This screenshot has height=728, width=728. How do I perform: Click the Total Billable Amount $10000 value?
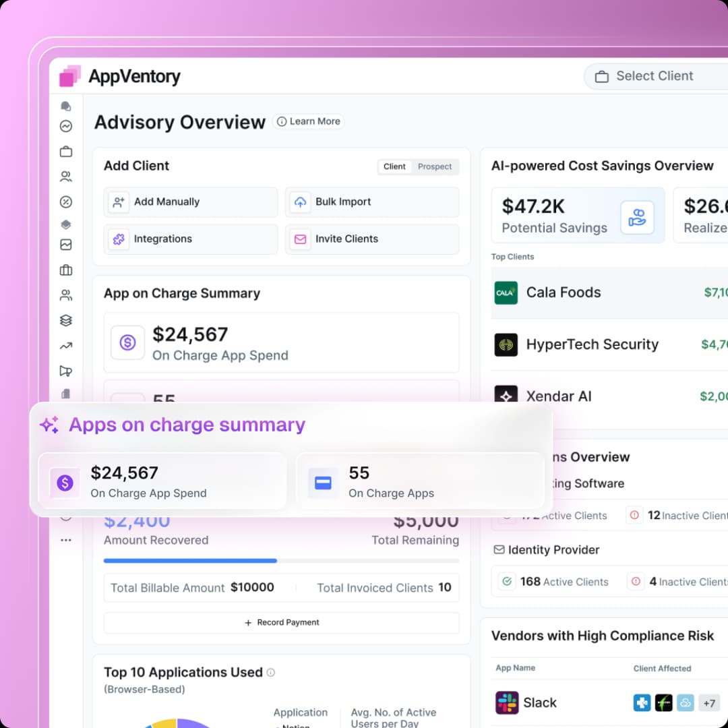tap(253, 587)
